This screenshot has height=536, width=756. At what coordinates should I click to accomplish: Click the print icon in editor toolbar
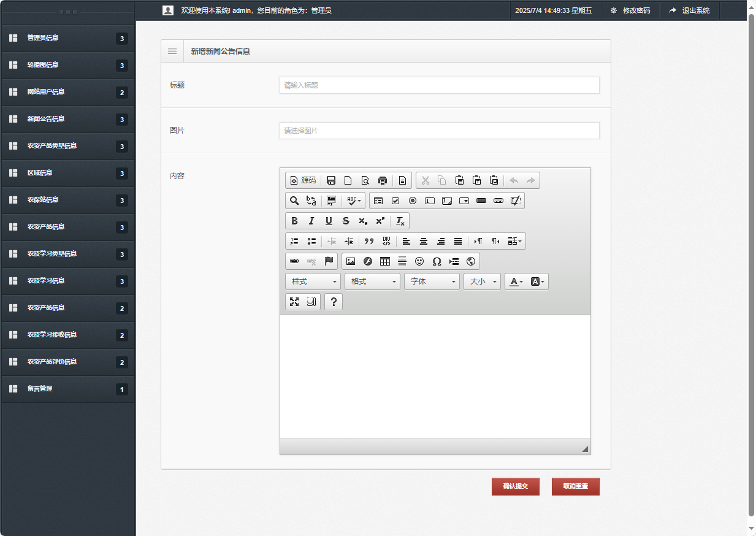click(383, 180)
